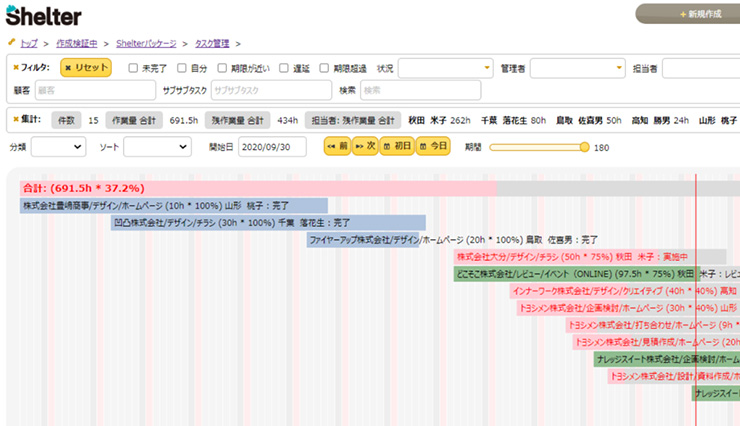Click the Shelter logo
740x426 pixels.
coord(43,16)
